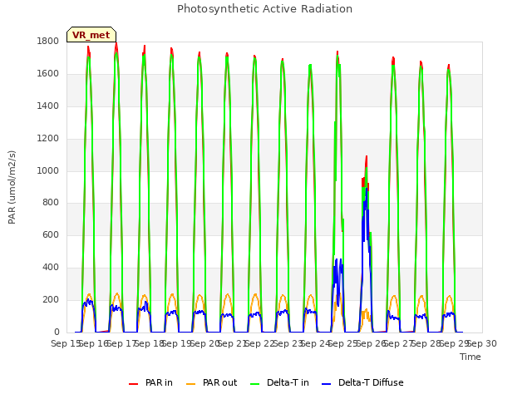Click the orange PAR out legend swatch
Image resolution: width=532 pixels, height=399 pixels.
tap(191, 384)
